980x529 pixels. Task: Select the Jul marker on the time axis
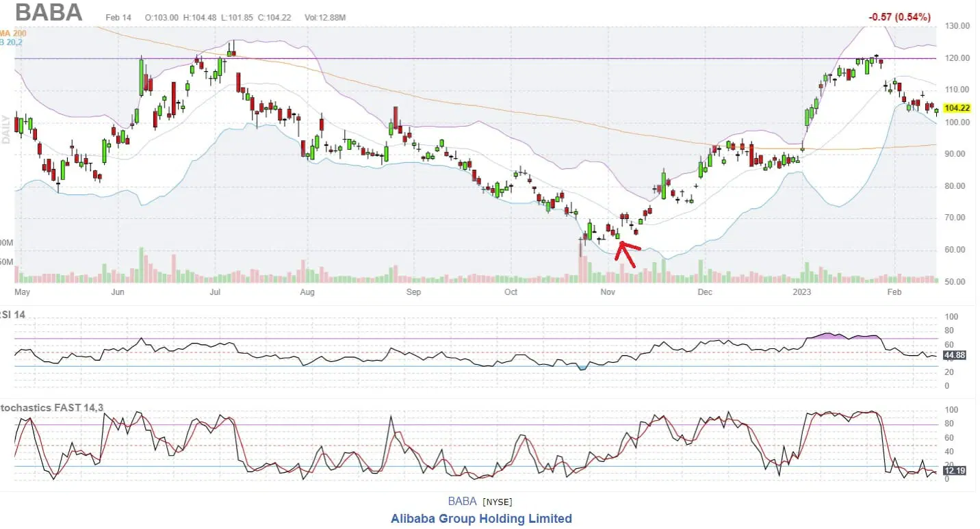tap(216, 292)
